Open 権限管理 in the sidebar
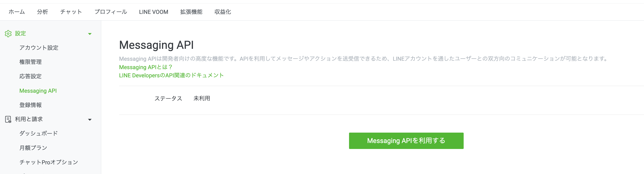This screenshot has height=174, width=644. [31, 62]
